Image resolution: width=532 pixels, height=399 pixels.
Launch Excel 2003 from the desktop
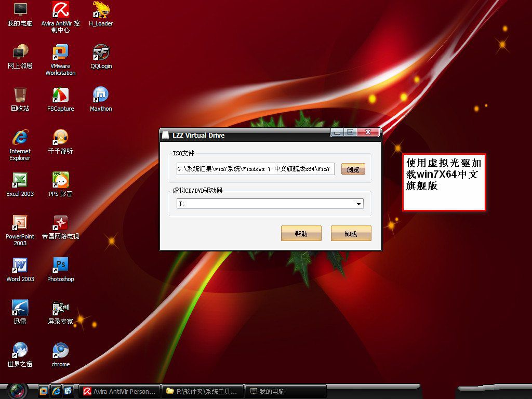(x=20, y=180)
